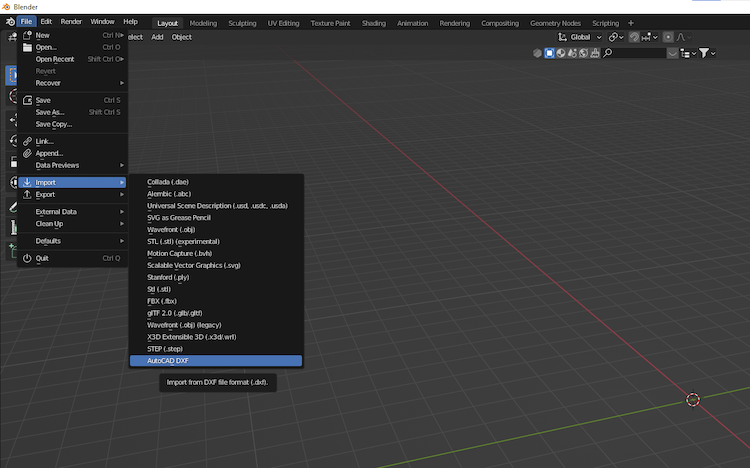
Task: Click the proportional falloff curve icon
Action: click(681, 37)
